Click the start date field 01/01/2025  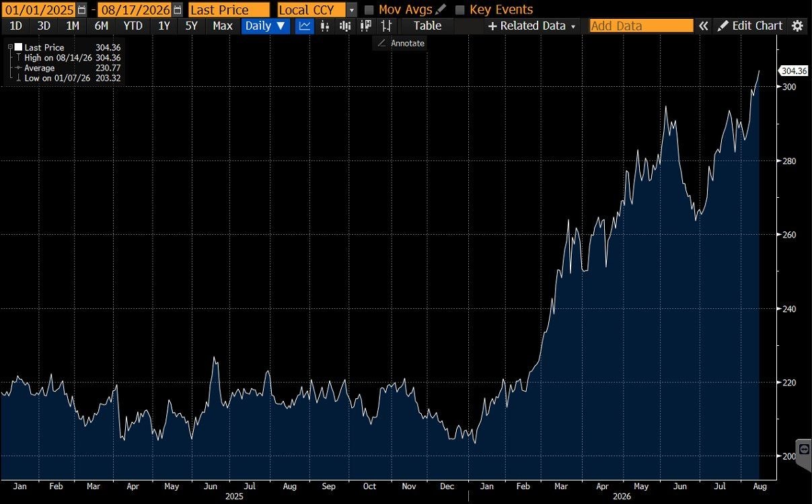pos(38,9)
